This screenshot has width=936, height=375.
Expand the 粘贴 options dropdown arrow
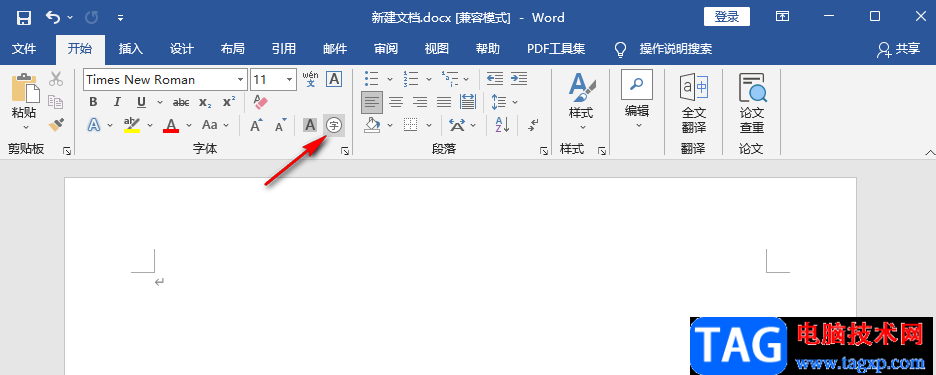tap(25, 127)
